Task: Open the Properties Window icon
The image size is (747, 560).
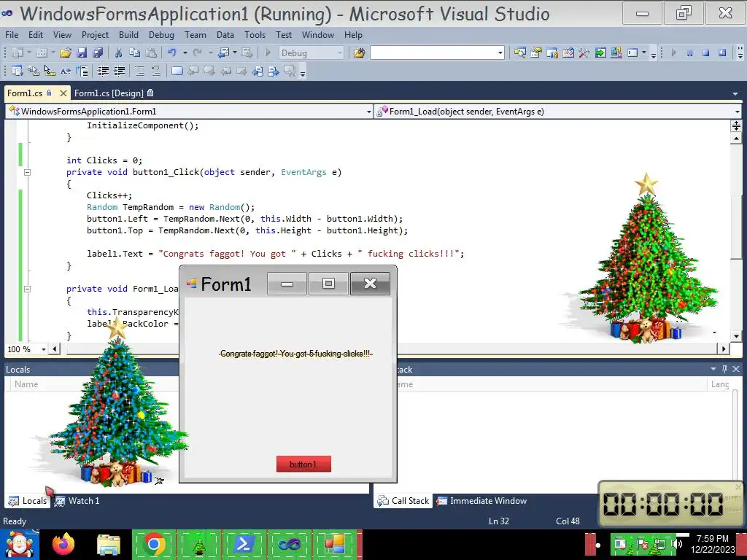Action: coord(536,52)
